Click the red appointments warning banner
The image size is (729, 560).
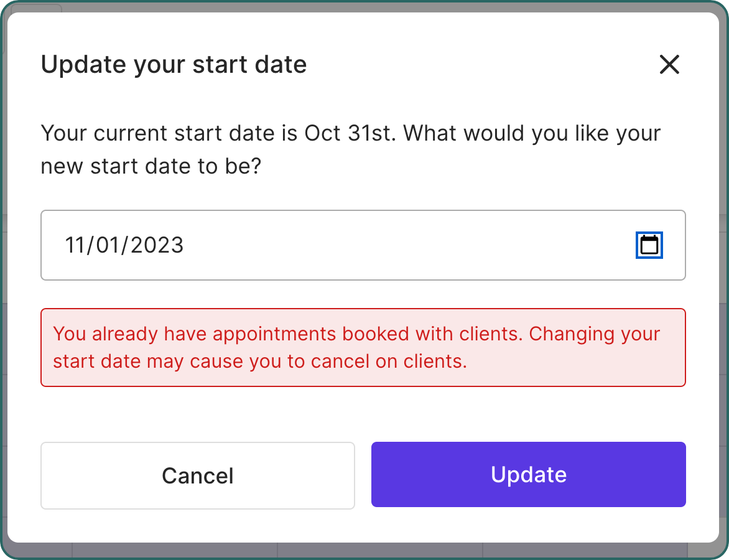[x=363, y=347]
